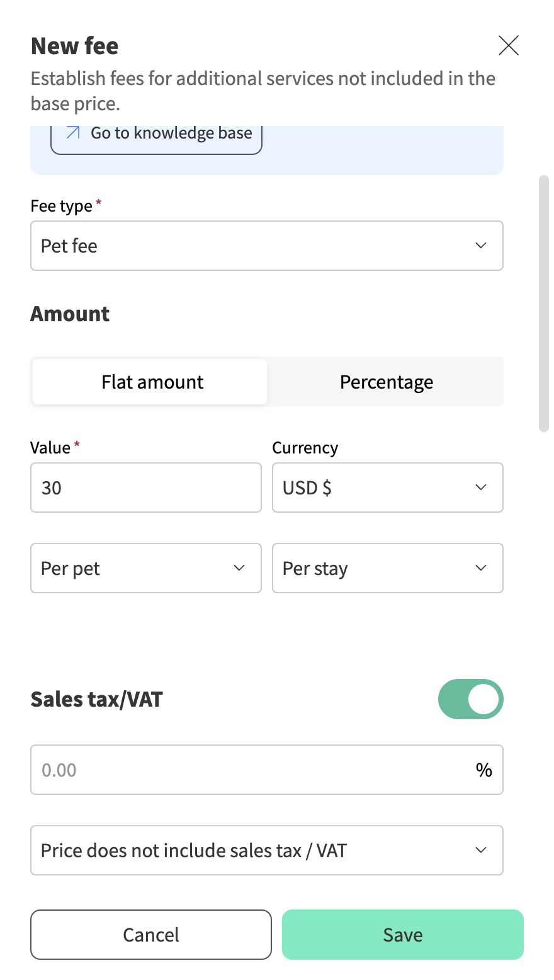
Task: Click the chevron icon on the Per stay selector
Action: click(481, 568)
